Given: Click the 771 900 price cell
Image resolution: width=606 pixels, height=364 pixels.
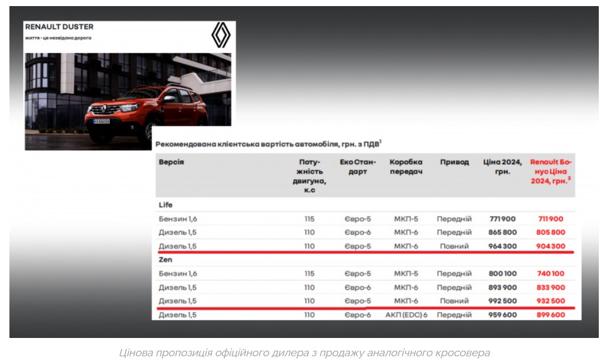Looking at the screenshot, I should click(x=502, y=219).
